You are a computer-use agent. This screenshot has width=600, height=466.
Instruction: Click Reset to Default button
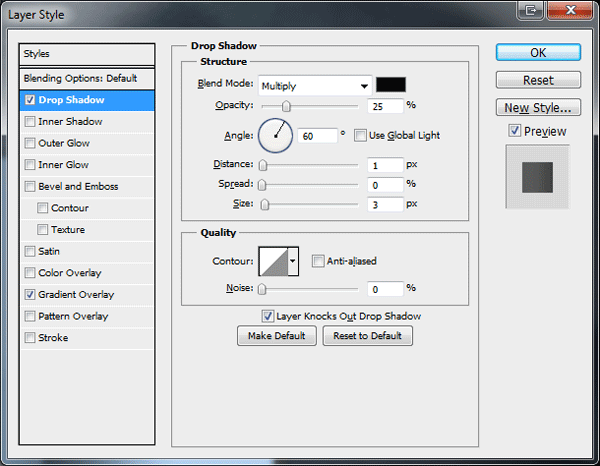367,336
